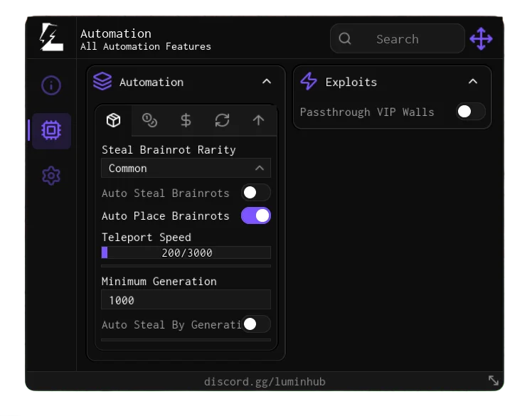Click the Teleport Speed slider
This screenshot has width=532, height=416.
pos(186,252)
